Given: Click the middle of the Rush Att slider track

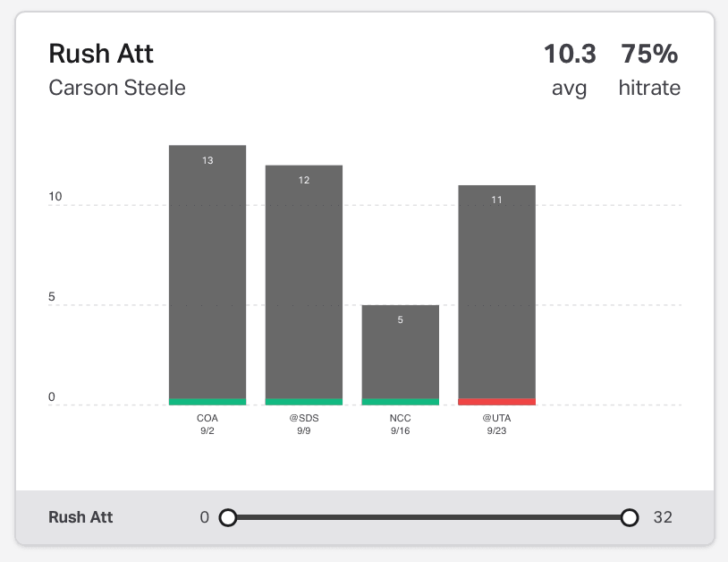Looking at the screenshot, I should point(428,517).
